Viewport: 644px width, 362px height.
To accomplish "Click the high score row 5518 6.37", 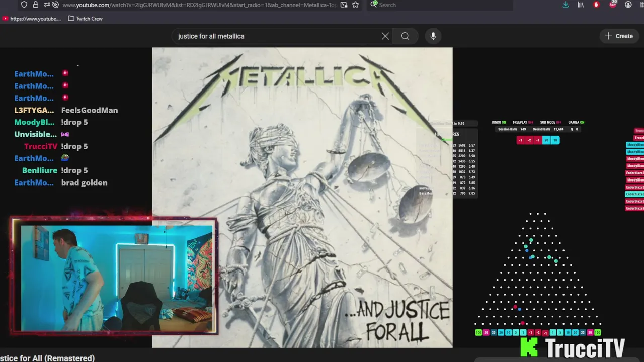I will (464, 151).
